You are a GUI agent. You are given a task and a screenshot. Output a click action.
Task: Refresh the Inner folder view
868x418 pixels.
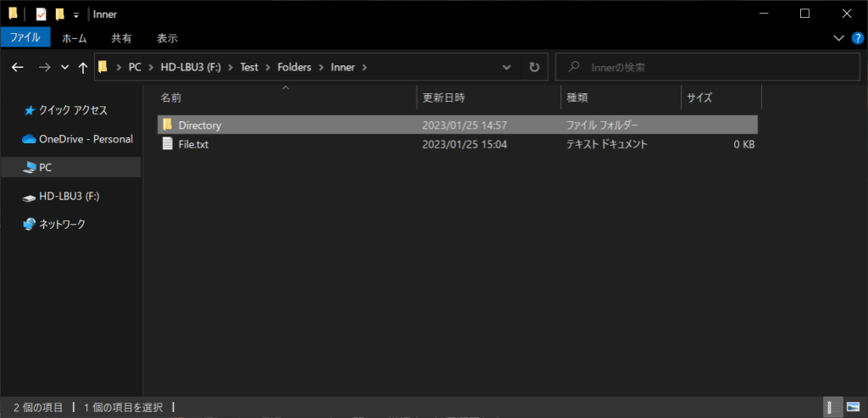point(534,68)
